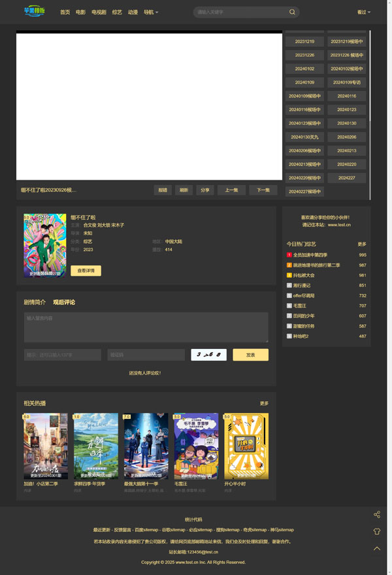
Task: Click the 查看详情 details button
Action: 86,271
